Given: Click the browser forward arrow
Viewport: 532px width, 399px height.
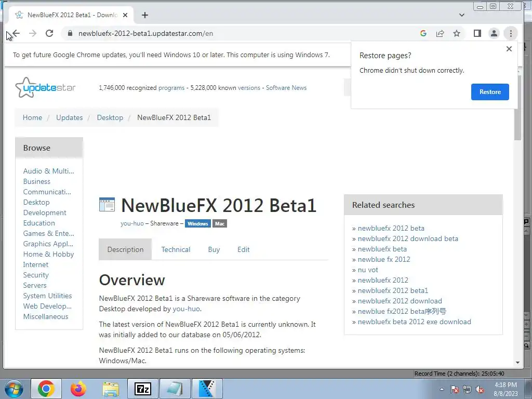Looking at the screenshot, I should 33,33.
